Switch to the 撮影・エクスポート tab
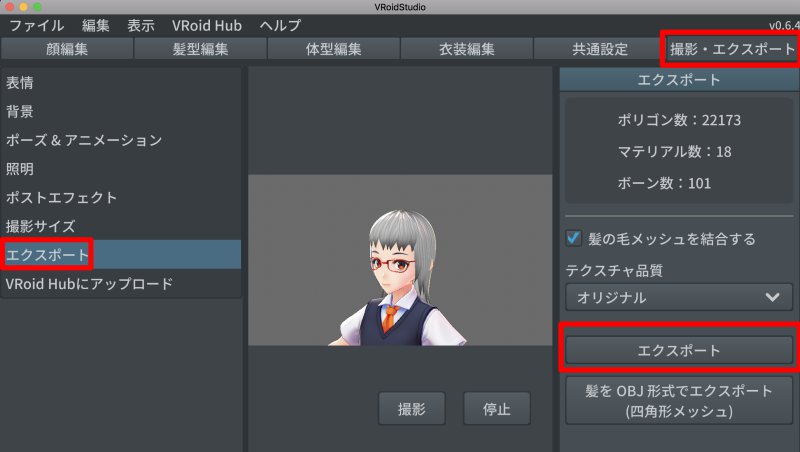The height and width of the screenshot is (452, 800). (733, 49)
